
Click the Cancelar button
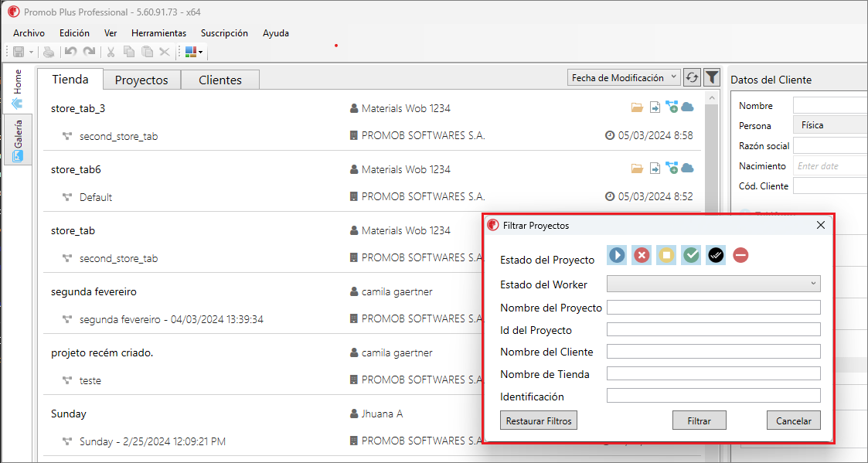(x=794, y=420)
